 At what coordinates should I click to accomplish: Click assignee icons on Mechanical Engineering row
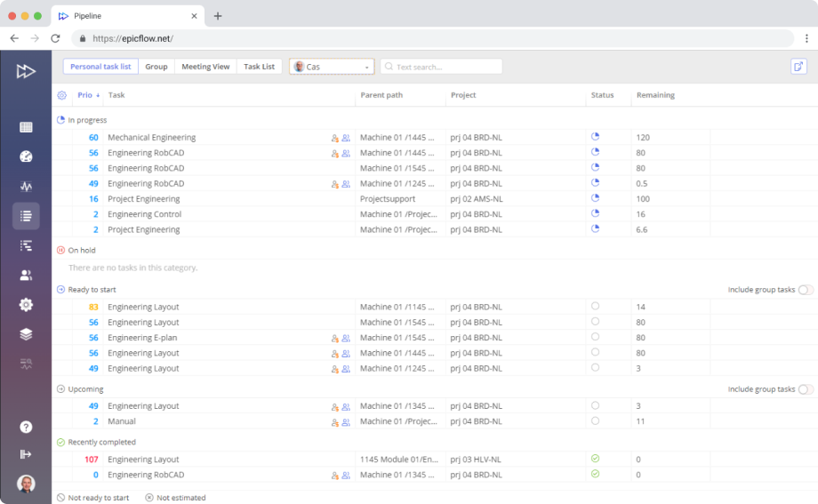coord(341,138)
